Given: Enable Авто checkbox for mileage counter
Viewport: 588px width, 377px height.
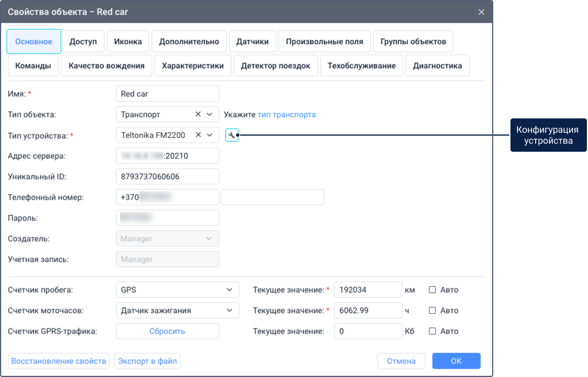Looking at the screenshot, I should pyautogui.click(x=432, y=290).
